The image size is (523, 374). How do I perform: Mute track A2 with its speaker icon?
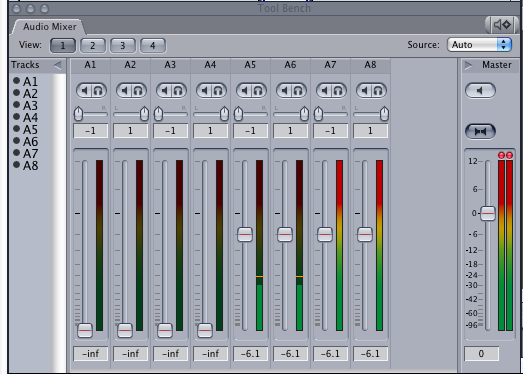125,90
